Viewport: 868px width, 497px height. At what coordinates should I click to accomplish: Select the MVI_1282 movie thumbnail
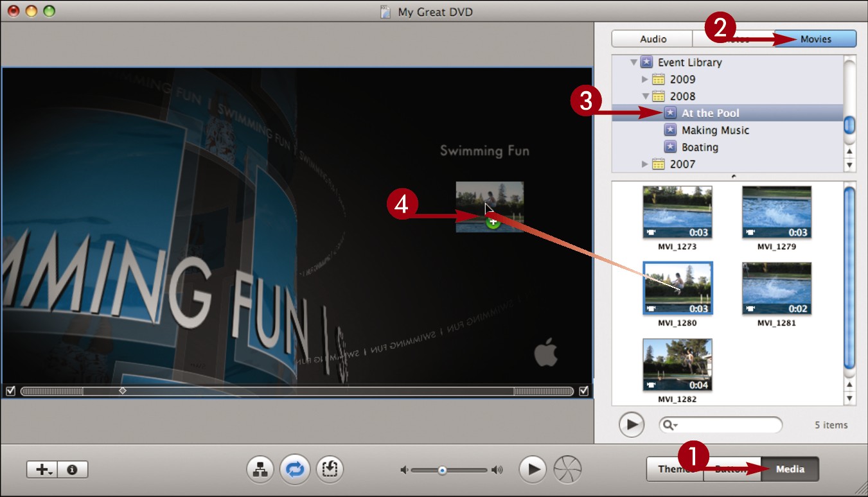click(677, 365)
